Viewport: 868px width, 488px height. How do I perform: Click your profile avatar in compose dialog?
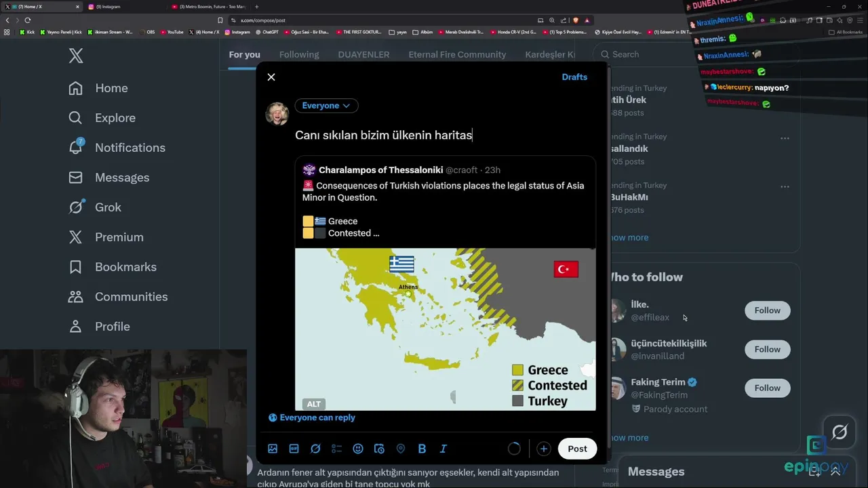(277, 114)
